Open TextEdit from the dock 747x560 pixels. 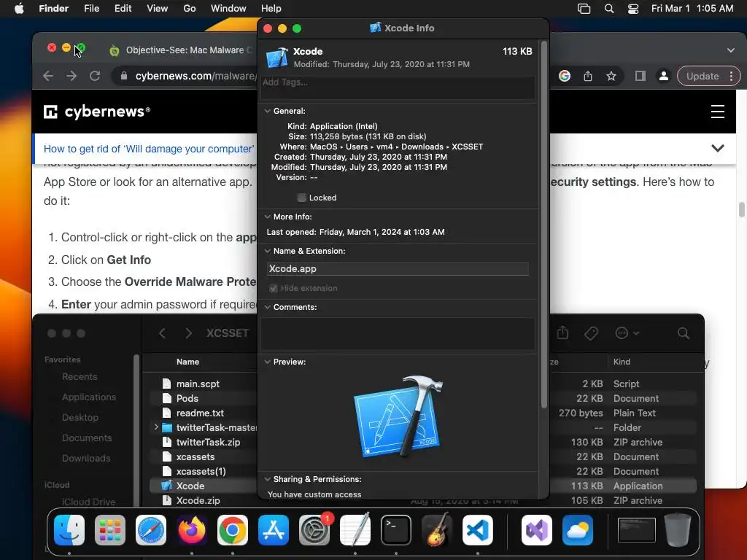point(355,529)
